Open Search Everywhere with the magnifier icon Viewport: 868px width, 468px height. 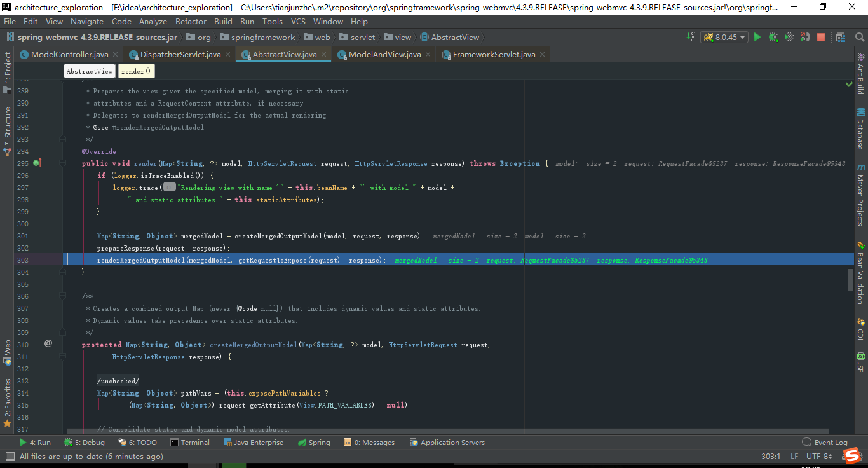pyautogui.click(x=860, y=37)
